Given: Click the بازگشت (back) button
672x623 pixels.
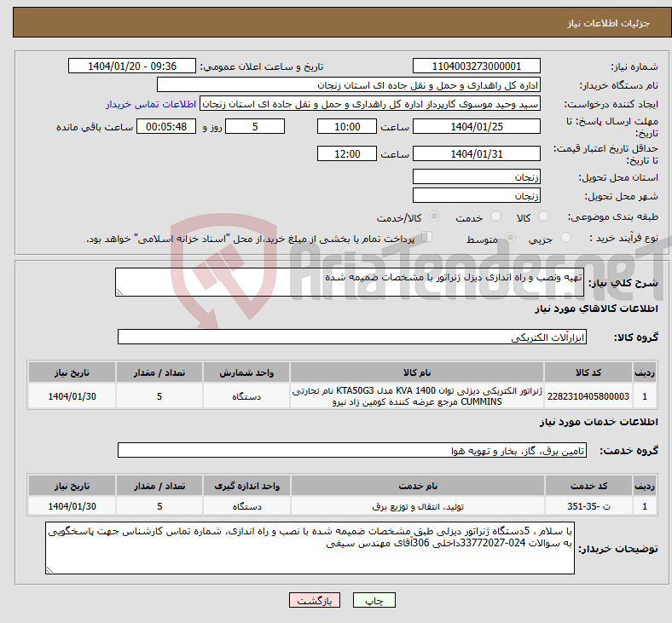Looking at the screenshot, I should [315, 600].
